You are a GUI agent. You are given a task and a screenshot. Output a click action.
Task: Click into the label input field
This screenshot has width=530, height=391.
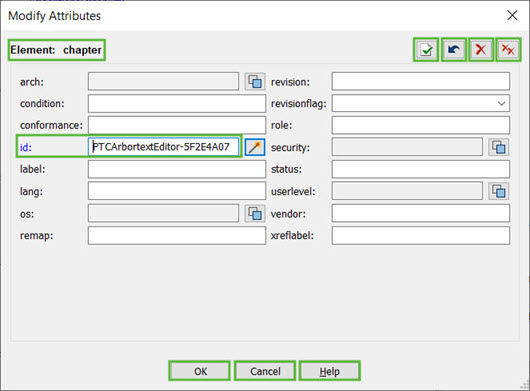[x=177, y=169]
